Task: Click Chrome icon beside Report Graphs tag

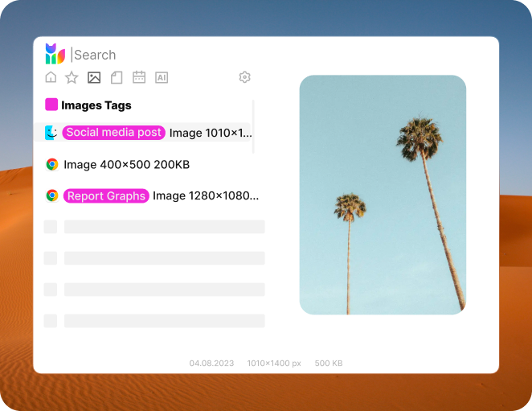Action: pyautogui.click(x=52, y=195)
